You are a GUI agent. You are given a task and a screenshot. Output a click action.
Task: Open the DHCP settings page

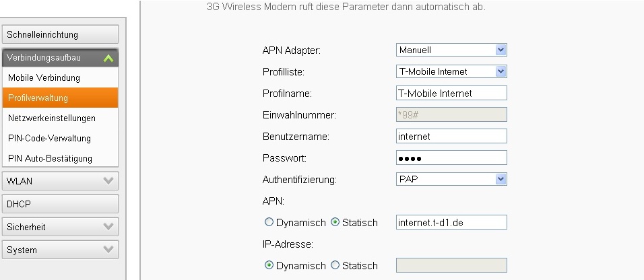pyautogui.click(x=61, y=204)
